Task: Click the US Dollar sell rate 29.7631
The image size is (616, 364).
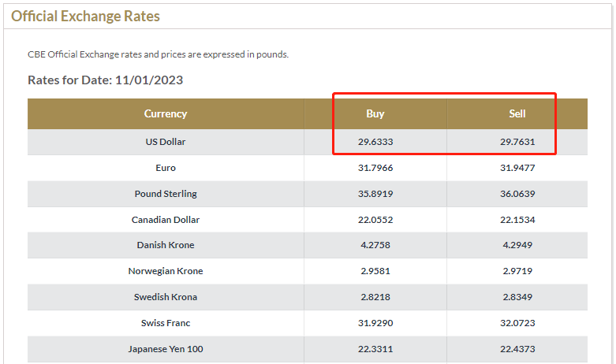Action: [517, 142]
